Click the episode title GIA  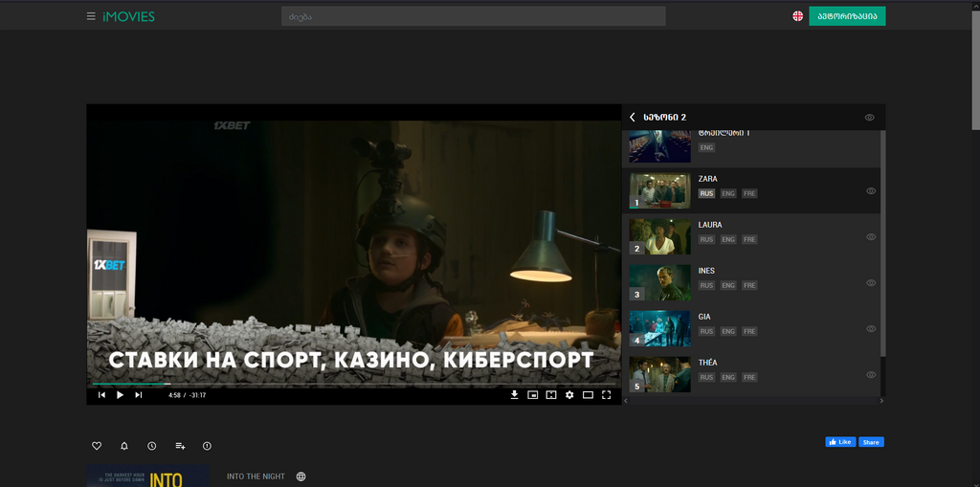[x=704, y=317]
